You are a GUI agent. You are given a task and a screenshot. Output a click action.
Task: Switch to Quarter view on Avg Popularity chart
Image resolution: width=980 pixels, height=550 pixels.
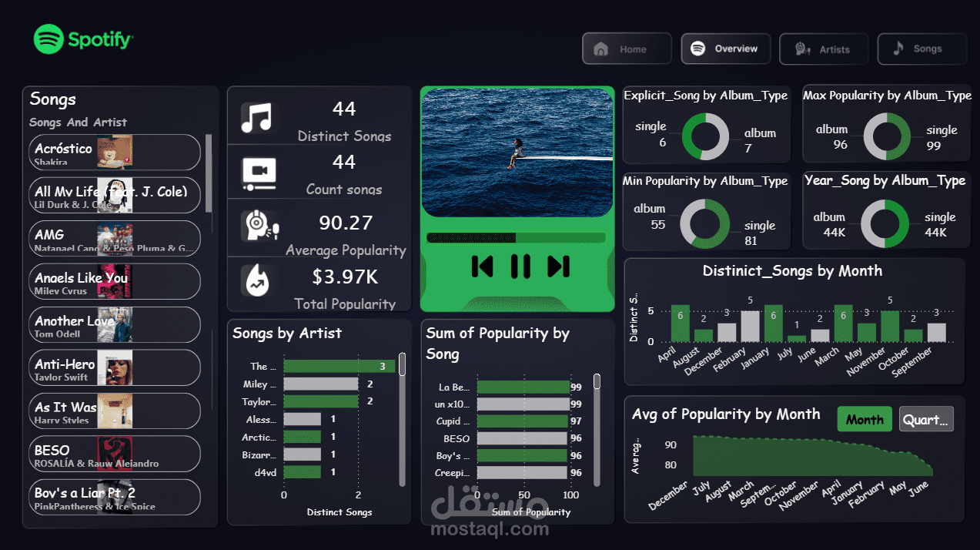click(x=925, y=419)
